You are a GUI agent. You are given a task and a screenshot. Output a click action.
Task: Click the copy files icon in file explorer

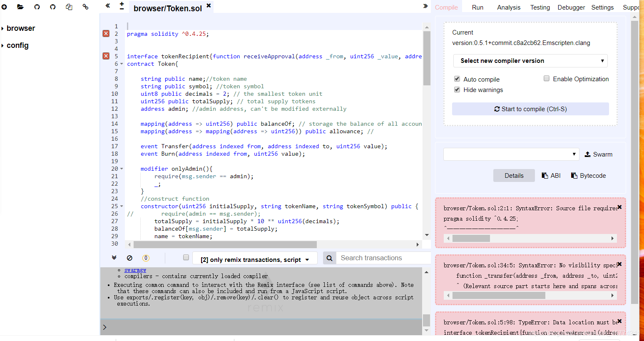[69, 7]
